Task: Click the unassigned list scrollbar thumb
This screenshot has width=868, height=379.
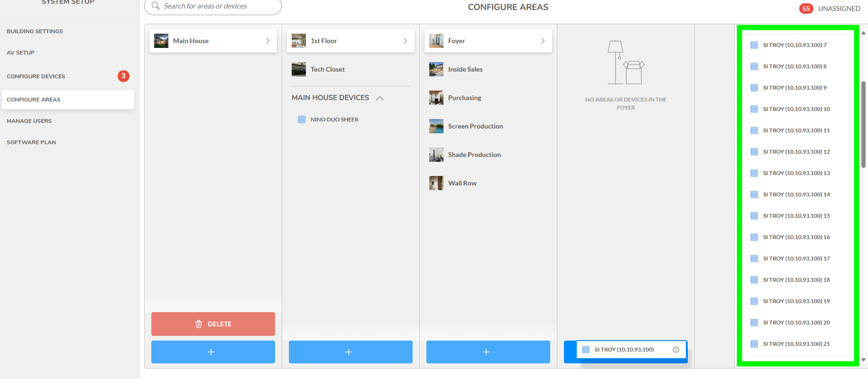Action: (863, 124)
